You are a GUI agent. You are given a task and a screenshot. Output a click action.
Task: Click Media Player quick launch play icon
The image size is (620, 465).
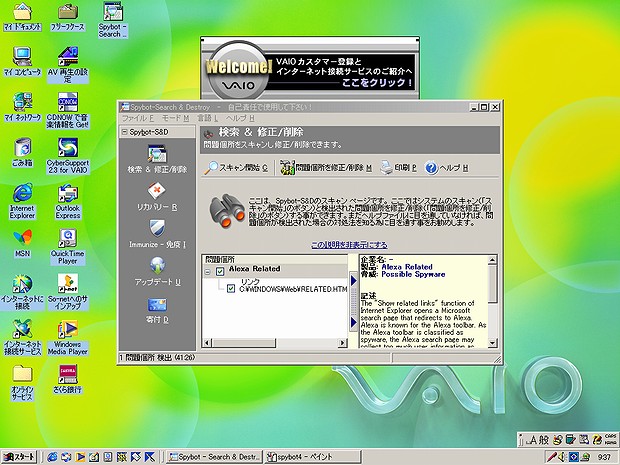click(80, 457)
